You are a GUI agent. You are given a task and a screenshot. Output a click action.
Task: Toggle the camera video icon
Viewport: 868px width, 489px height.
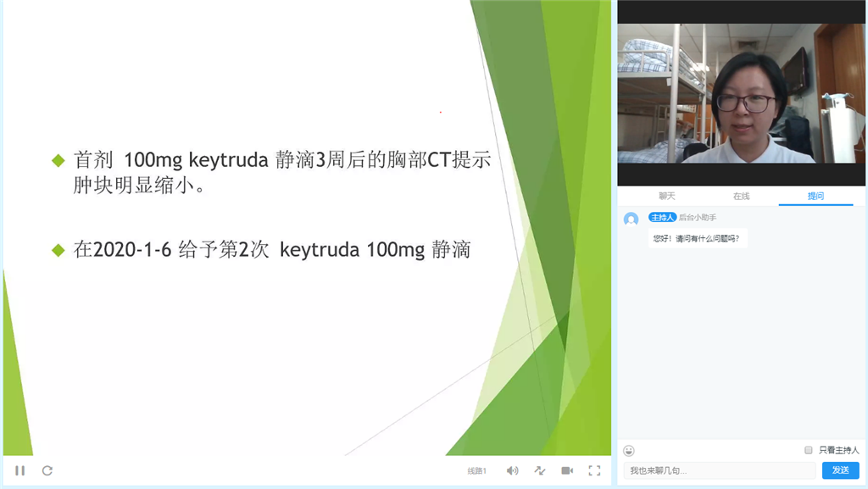(x=567, y=470)
